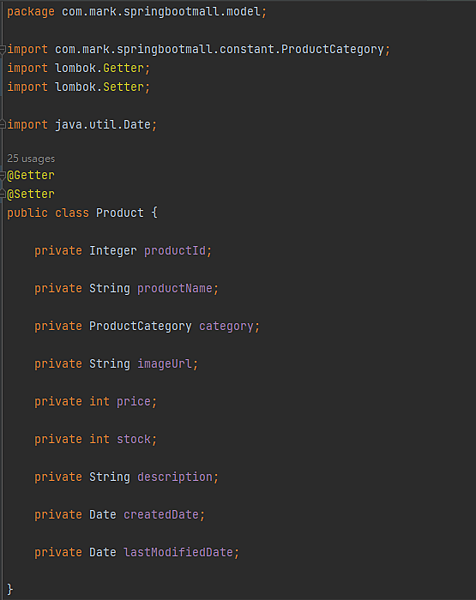The width and height of the screenshot is (476, 600).
Task: Click the productName field
Action: 174,288
